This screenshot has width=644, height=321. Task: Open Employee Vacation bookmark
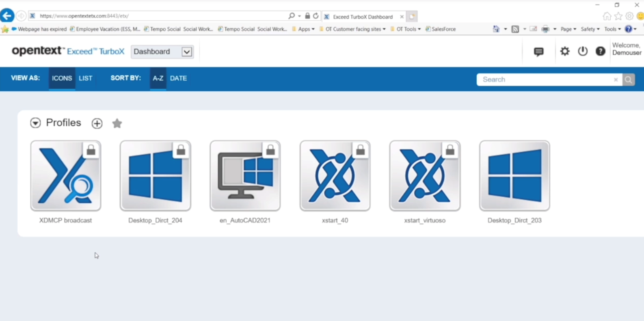[x=105, y=29]
